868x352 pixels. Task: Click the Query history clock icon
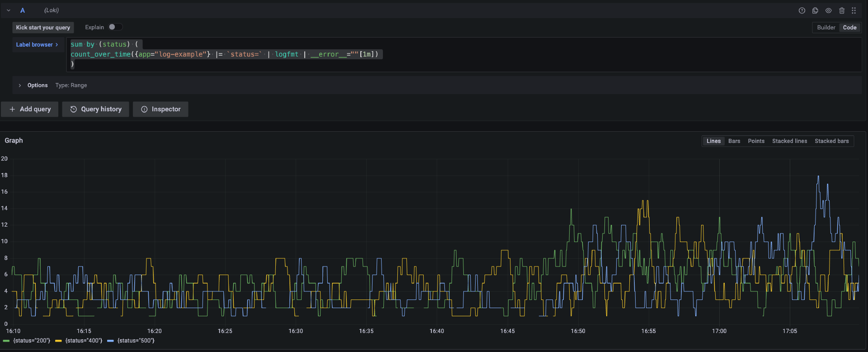(x=73, y=109)
